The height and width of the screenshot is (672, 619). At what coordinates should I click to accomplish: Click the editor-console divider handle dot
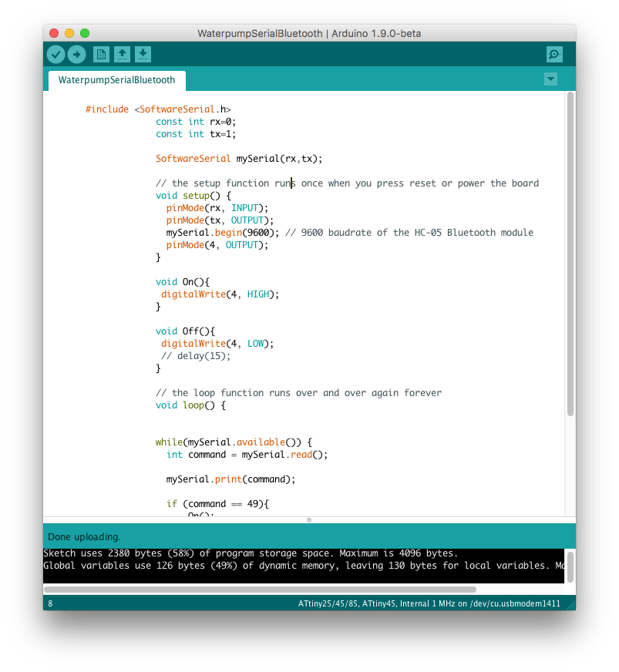point(309,520)
